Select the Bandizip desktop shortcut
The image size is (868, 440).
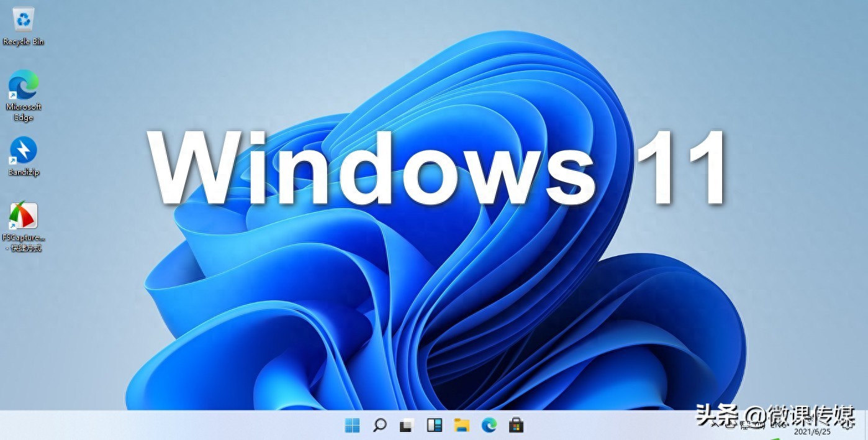[24, 157]
